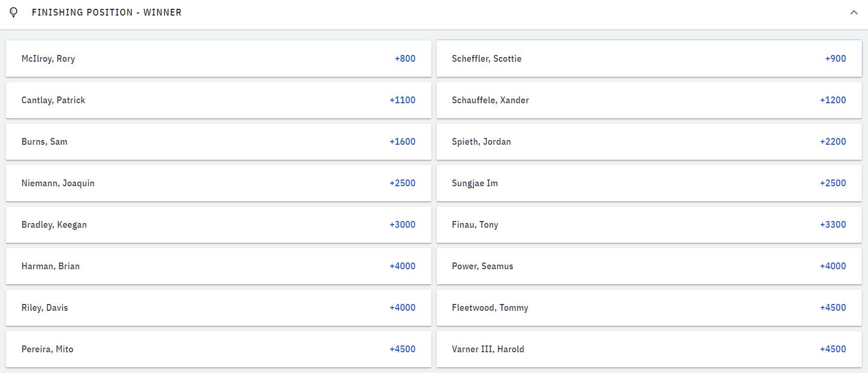Pick Varner III, Harold +4500 odds
This screenshot has width=868, height=373.
pyautogui.click(x=649, y=349)
